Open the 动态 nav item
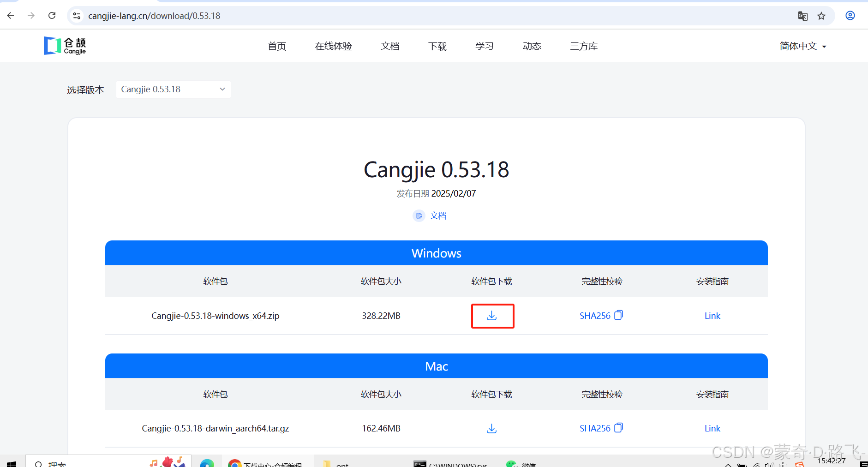The width and height of the screenshot is (868, 467). pos(532,46)
